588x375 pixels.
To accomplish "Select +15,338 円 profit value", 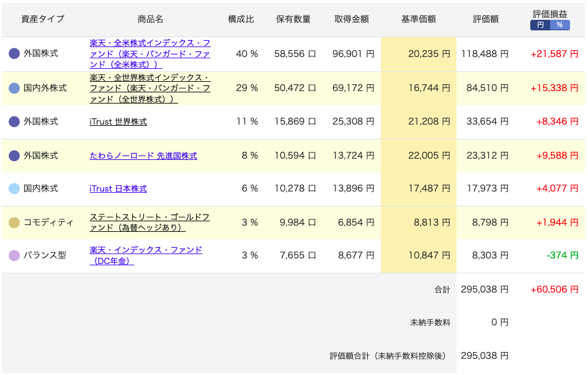I will (x=555, y=88).
